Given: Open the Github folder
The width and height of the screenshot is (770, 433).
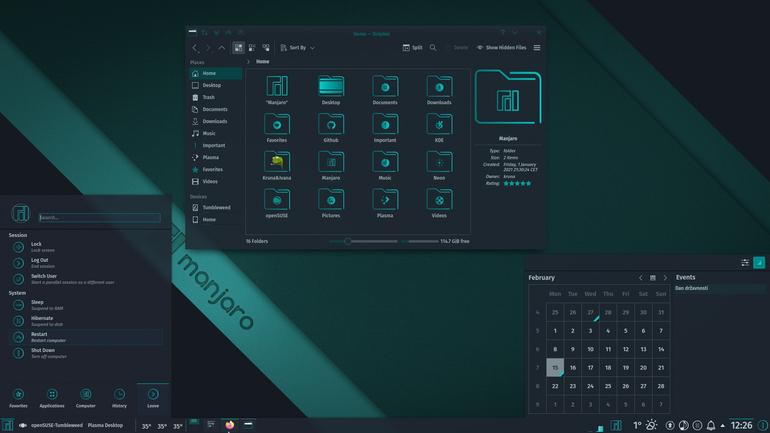Looking at the screenshot, I should (331, 128).
